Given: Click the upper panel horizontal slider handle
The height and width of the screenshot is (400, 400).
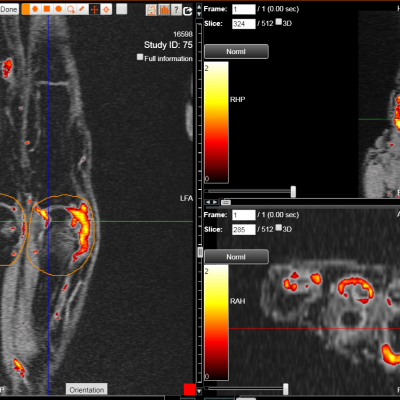Looking at the screenshot, I should pos(293,191).
